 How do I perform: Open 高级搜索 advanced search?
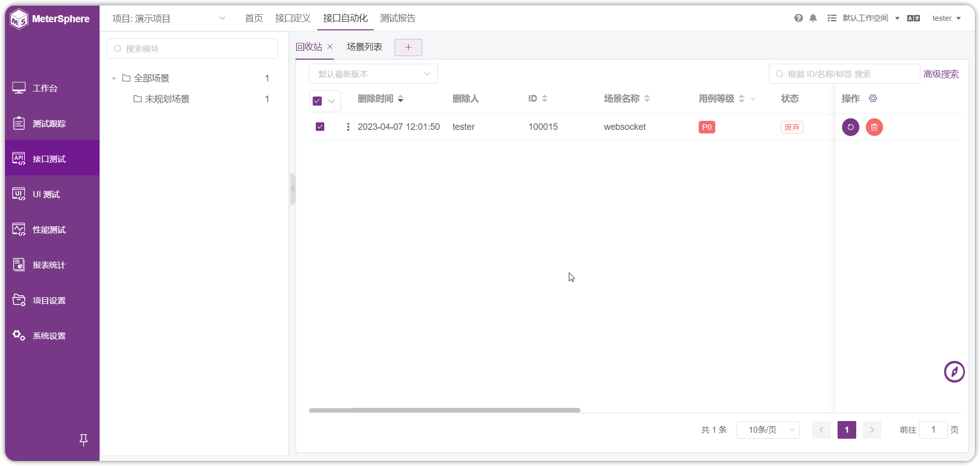941,74
